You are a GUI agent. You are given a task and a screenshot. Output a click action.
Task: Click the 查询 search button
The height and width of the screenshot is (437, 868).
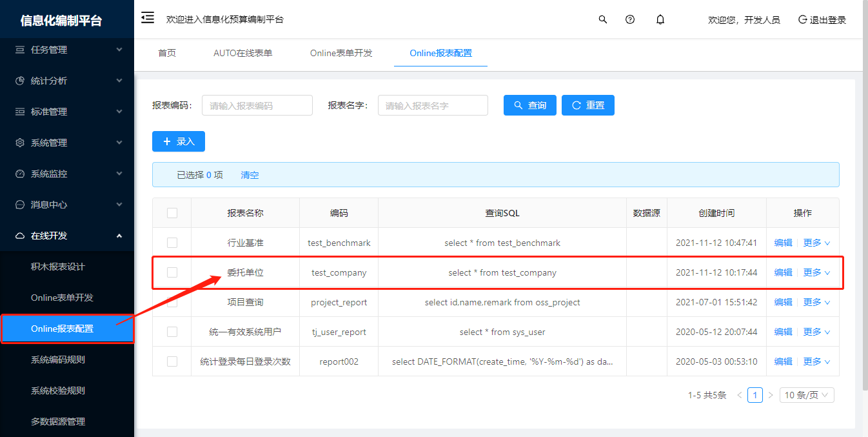pos(529,105)
